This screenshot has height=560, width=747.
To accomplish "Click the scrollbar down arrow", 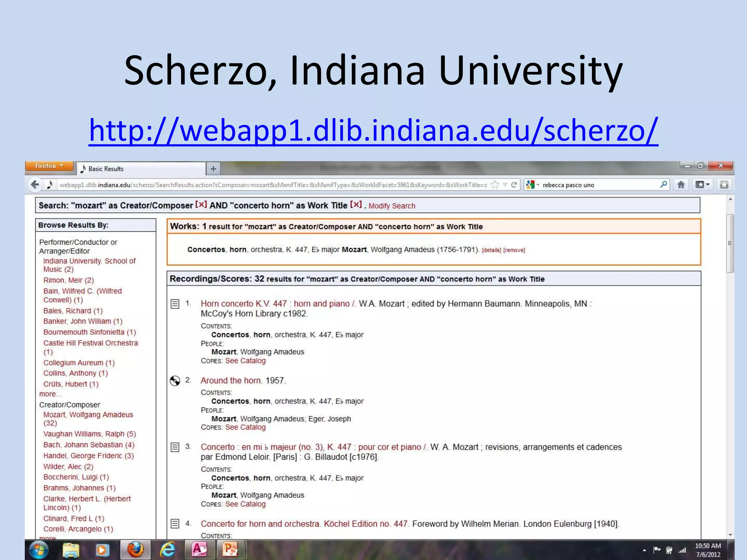I will (730, 535).
